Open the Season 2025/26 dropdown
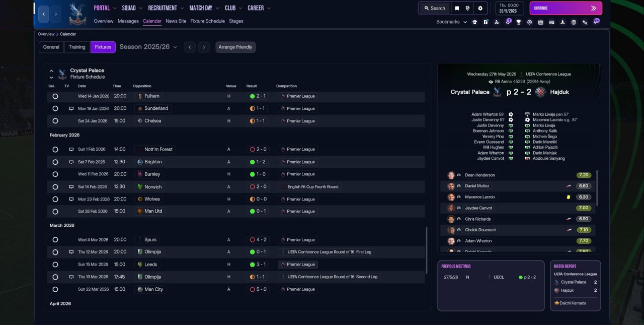 (x=148, y=47)
